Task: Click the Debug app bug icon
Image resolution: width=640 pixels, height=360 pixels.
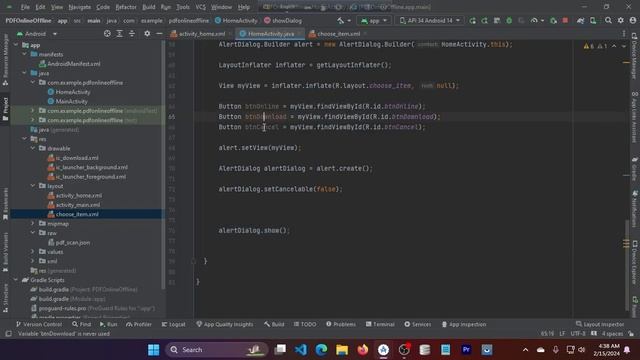Action: (x=509, y=20)
